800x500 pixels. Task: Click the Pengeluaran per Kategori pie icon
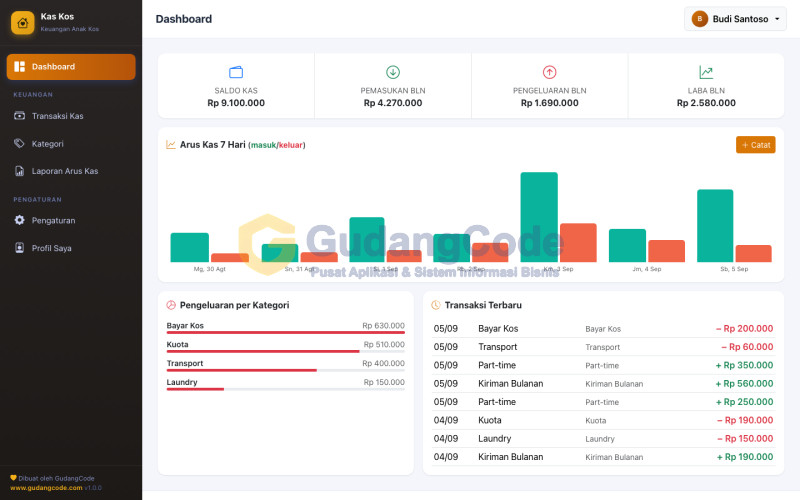[x=171, y=305]
